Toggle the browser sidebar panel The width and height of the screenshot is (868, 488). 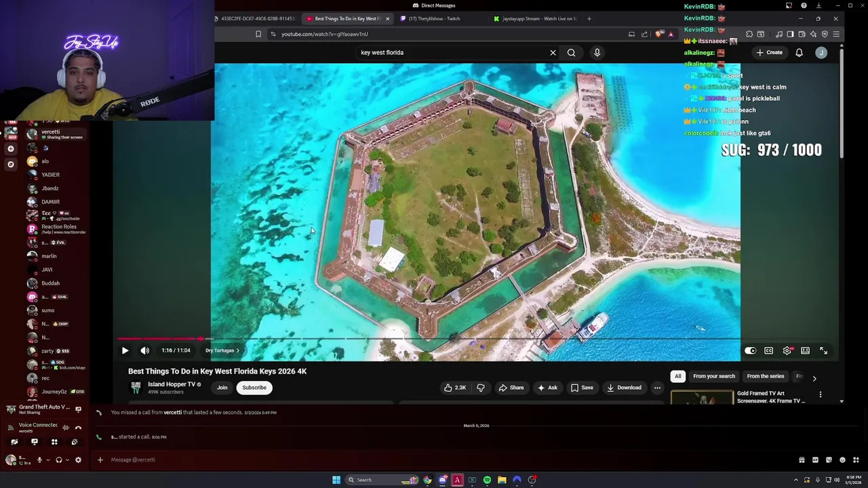[790, 34]
